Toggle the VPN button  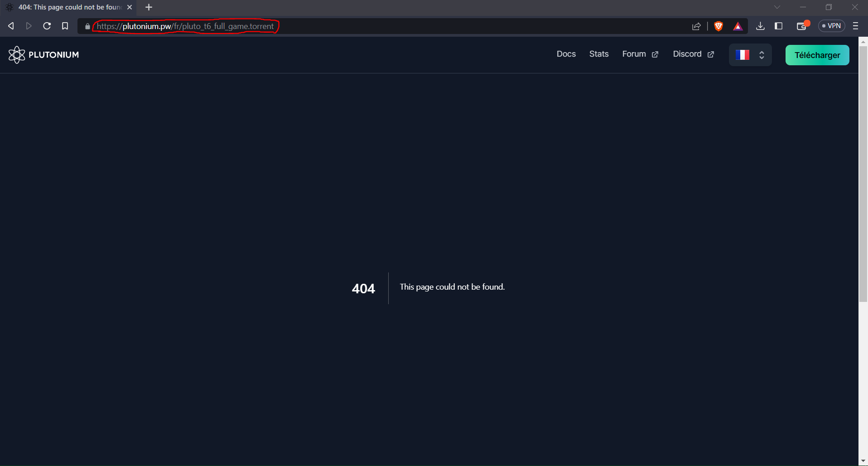[x=831, y=26]
